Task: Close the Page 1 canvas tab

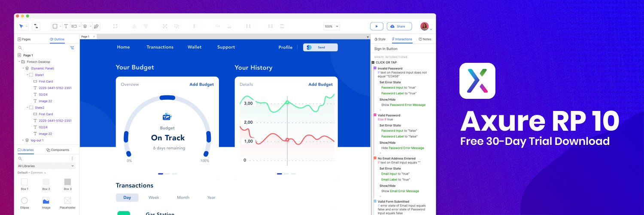Action: (94, 37)
